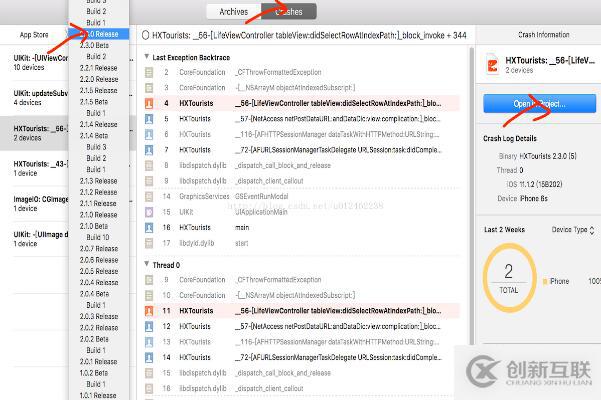601x400 pixels.
Task: Select frame 5 NetAccess netPostDataURL row
Action: tap(302, 119)
